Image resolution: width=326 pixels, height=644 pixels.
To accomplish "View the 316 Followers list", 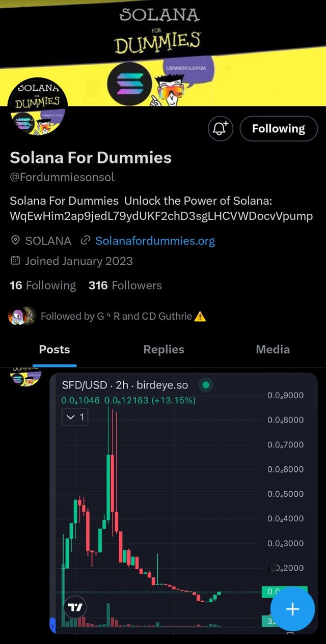I will click(x=125, y=286).
